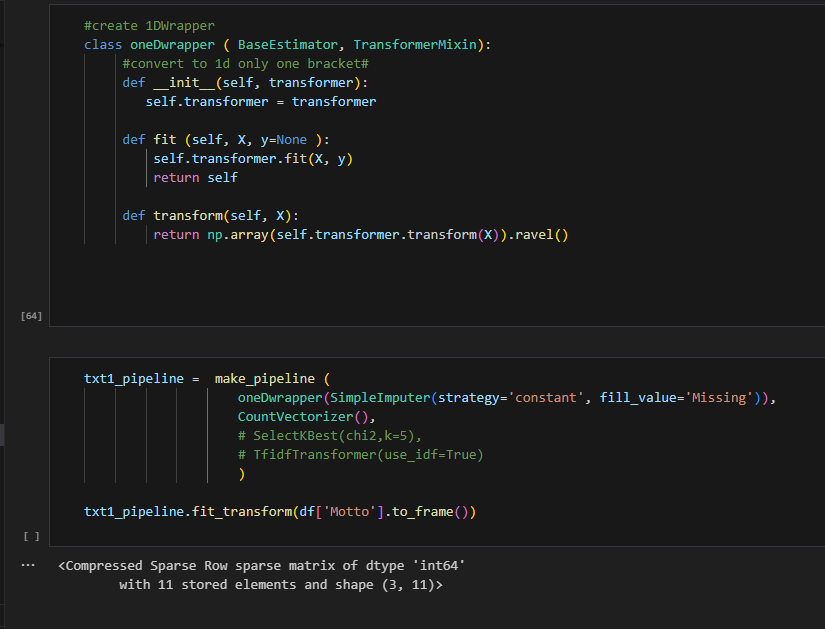Click the 'constant' strategy string
The height and width of the screenshot is (629, 825).
coord(546,397)
